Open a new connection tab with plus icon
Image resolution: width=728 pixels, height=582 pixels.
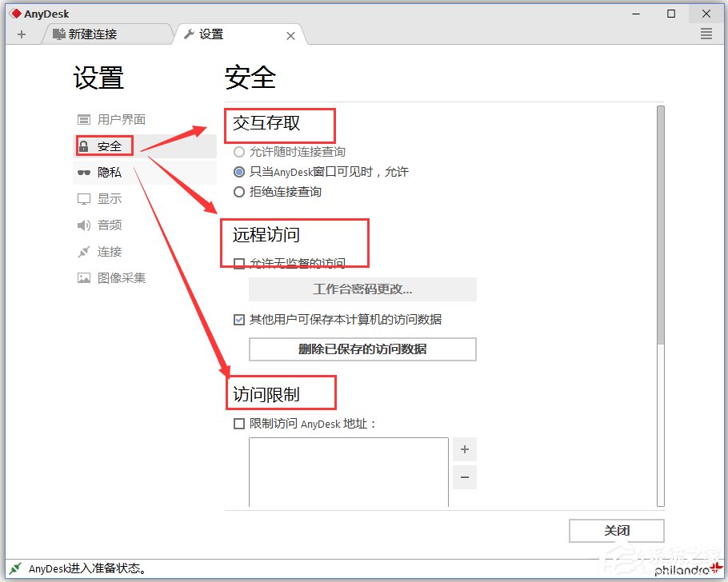22,34
